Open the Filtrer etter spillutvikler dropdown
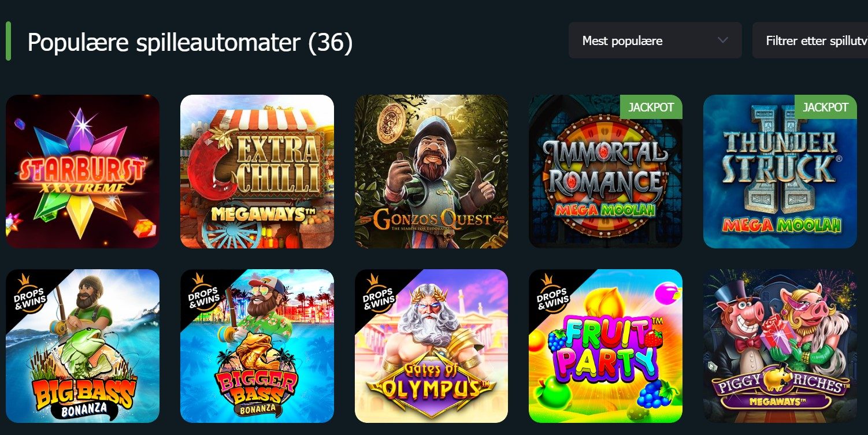 pos(810,40)
